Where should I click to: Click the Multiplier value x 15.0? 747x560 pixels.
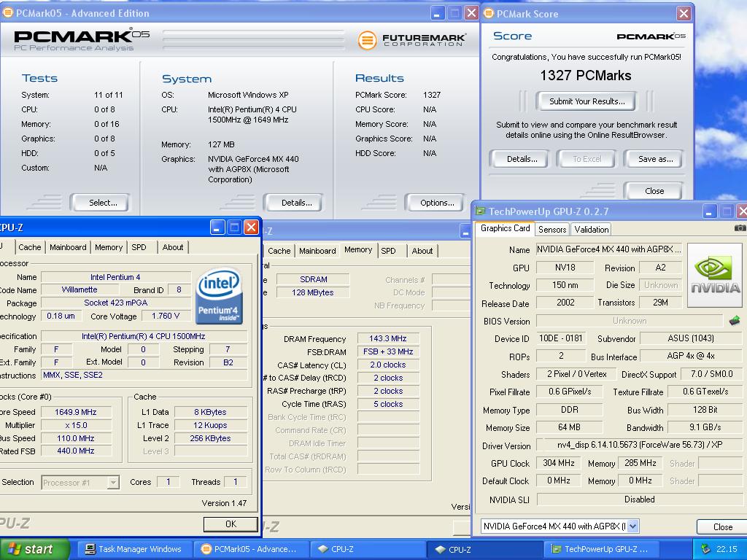[x=76, y=425]
